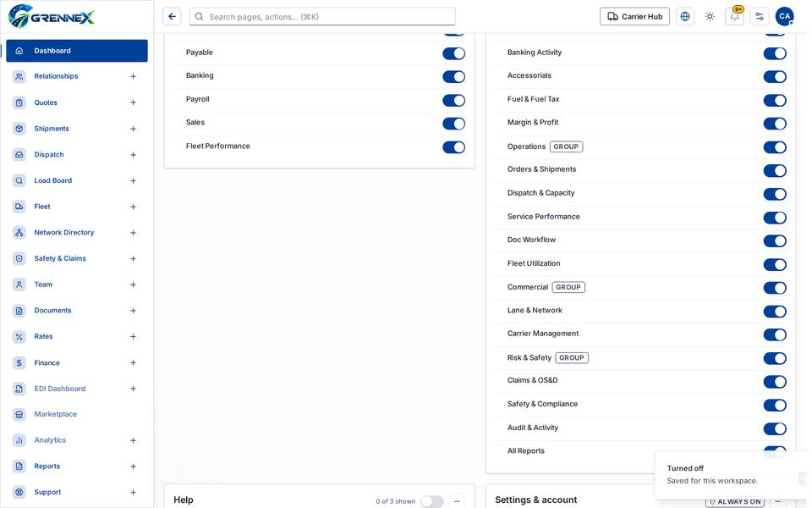Expand the Analytics menu plus
Image resolution: width=812 pixels, height=508 pixels.
(x=133, y=440)
